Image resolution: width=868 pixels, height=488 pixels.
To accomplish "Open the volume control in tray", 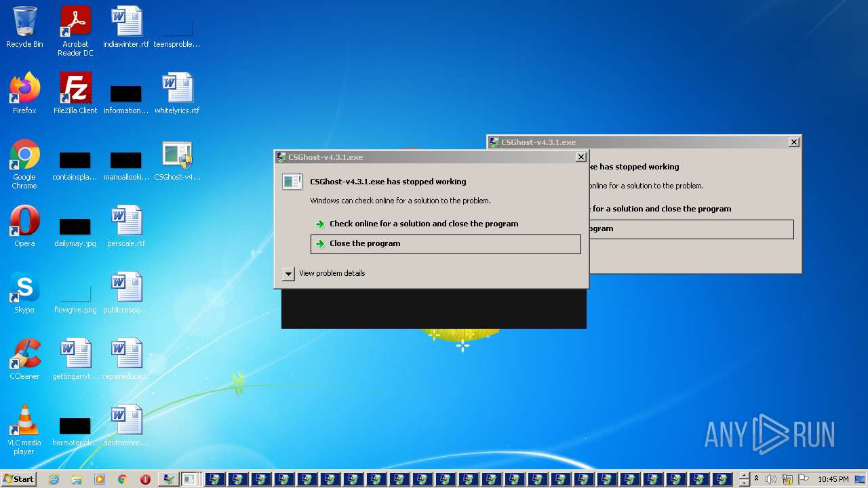I will 771,479.
